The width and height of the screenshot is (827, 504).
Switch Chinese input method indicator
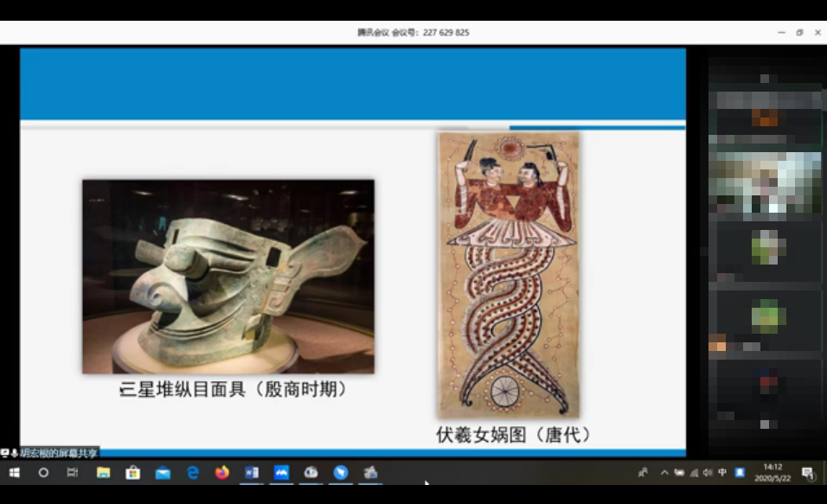click(722, 472)
